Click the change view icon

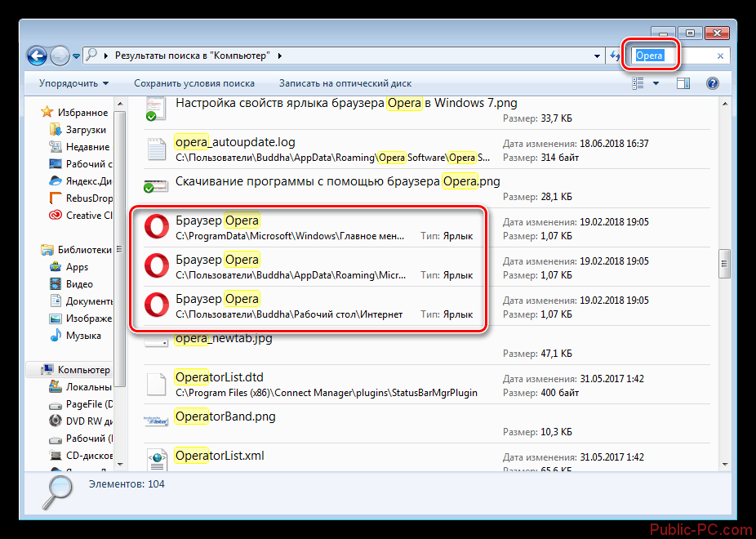[638, 83]
